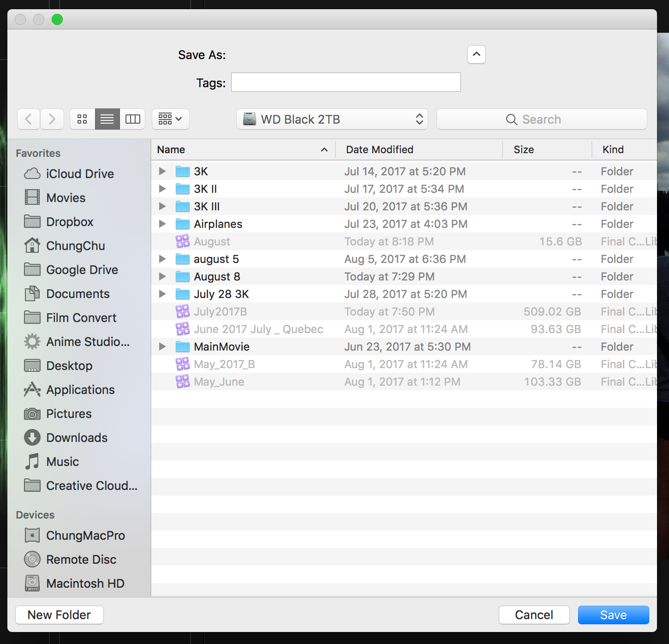Viewport: 669px width, 644px height.
Task: Open WD Black 2TB location popup
Action: click(332, 119)
